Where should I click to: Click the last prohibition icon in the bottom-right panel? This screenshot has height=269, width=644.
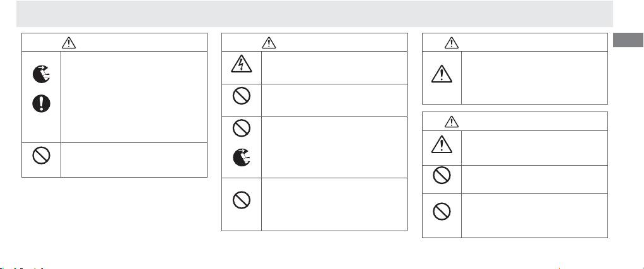443,211
